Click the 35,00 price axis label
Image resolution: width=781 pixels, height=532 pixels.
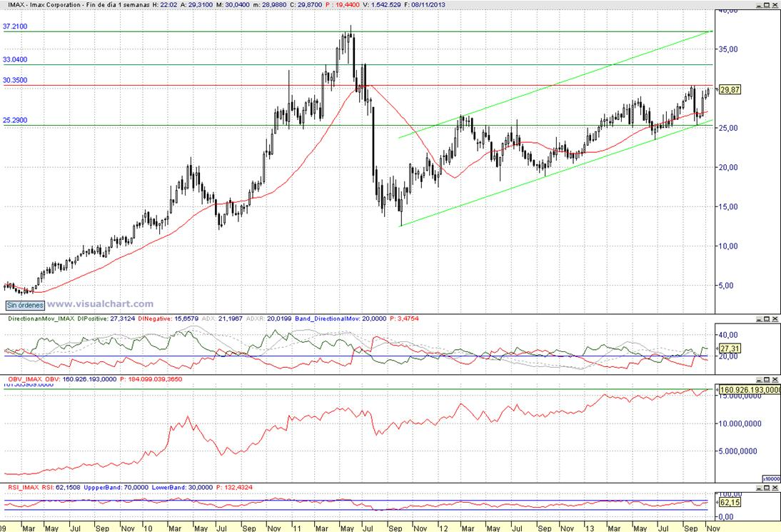727,49
